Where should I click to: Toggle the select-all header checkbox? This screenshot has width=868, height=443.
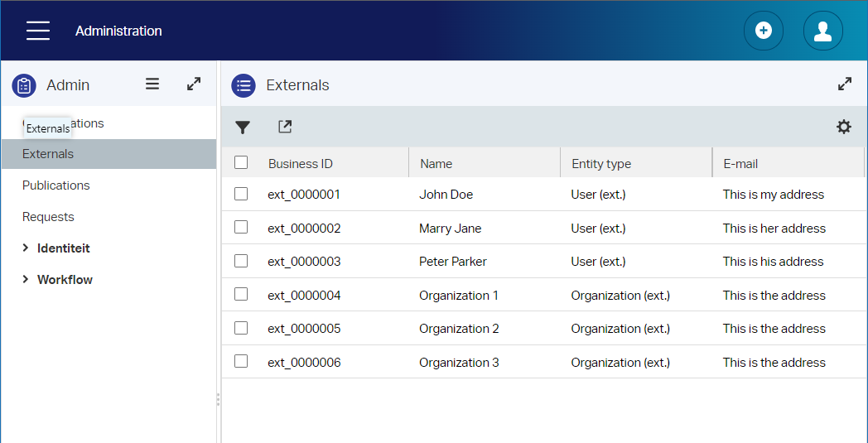click(x=241, y=163)
